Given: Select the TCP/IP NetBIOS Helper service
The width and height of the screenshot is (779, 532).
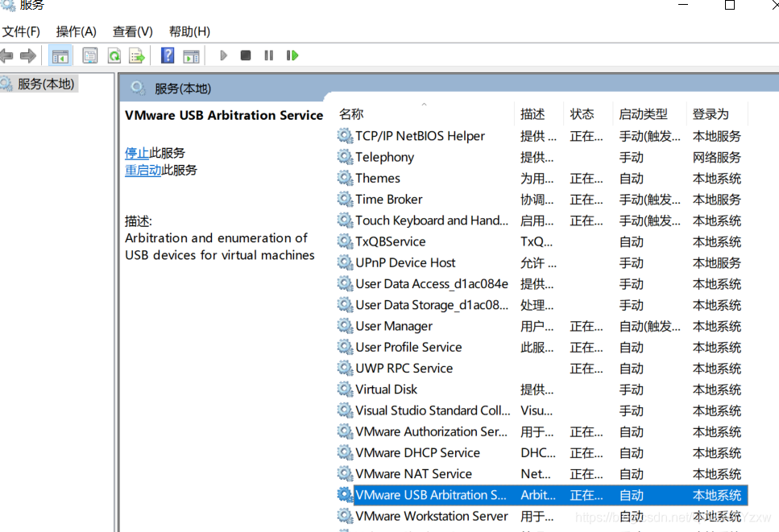Looking at the screenshot, I should 541,136.
